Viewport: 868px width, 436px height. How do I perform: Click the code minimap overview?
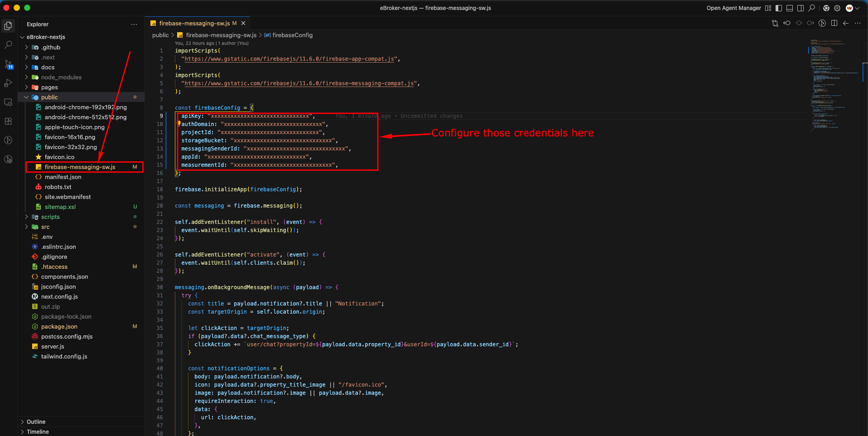834,86
